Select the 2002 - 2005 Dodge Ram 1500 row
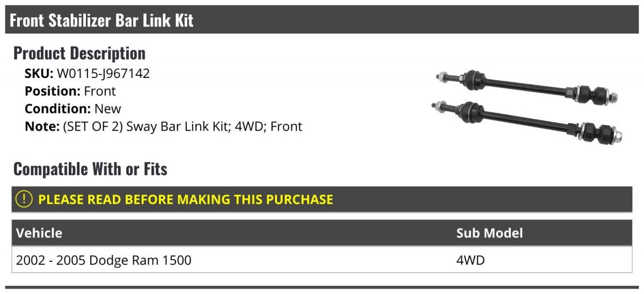Viewport: 644px width, 294px height. (x=104, y=260)
